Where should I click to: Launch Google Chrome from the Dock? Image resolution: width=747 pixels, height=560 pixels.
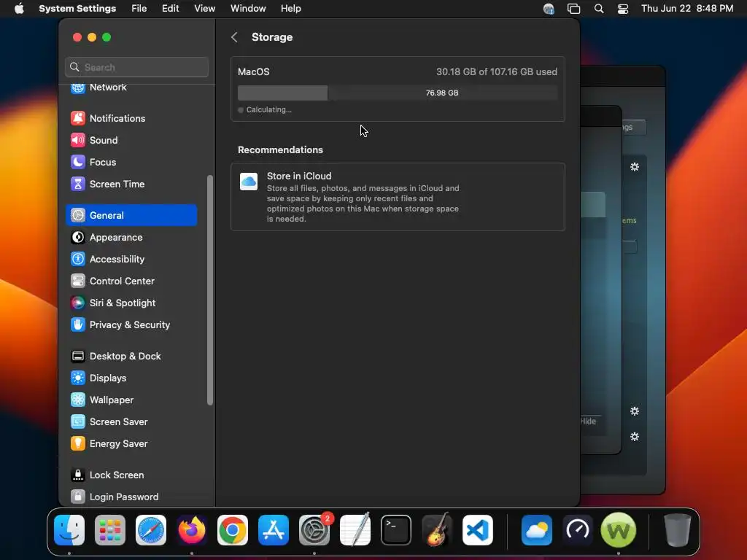click(x=233, y=530)
